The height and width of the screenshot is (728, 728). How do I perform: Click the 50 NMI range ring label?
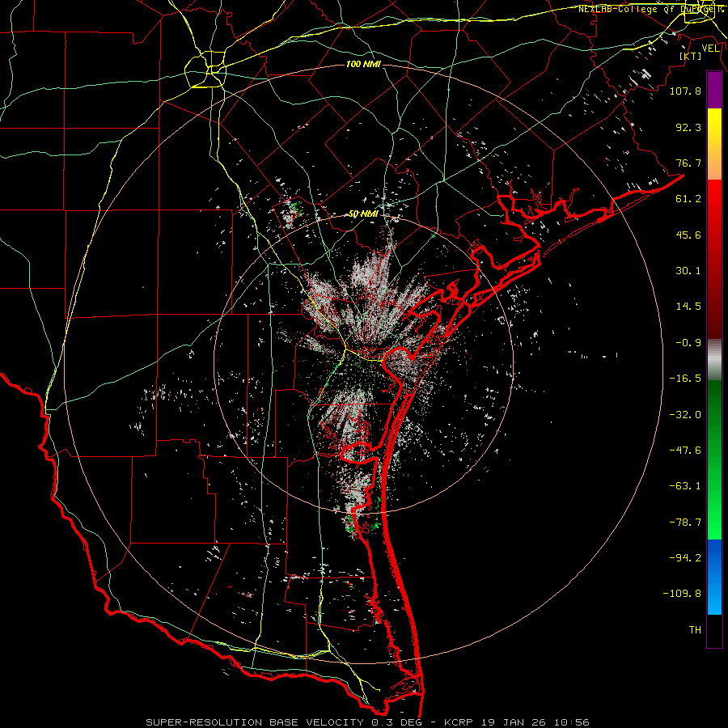tap(363, 214)
